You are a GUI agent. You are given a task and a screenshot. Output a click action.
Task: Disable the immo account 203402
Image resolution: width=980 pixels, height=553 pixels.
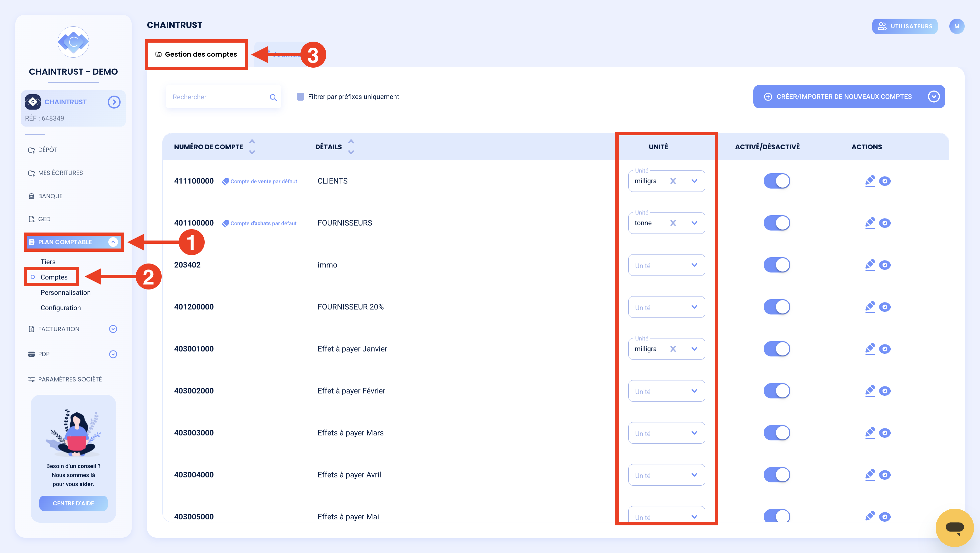coord(776,265)
